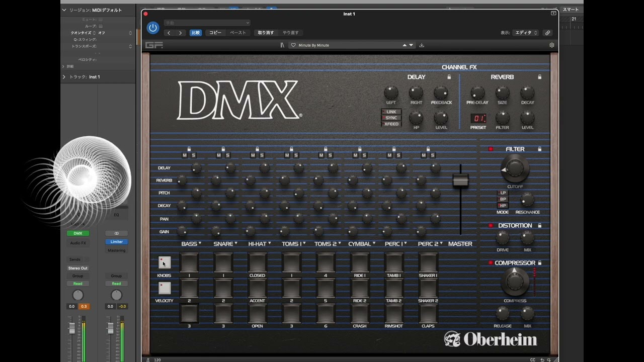Favorite the preset with the heart icon
Screen dimensions: 644x362
293,45
